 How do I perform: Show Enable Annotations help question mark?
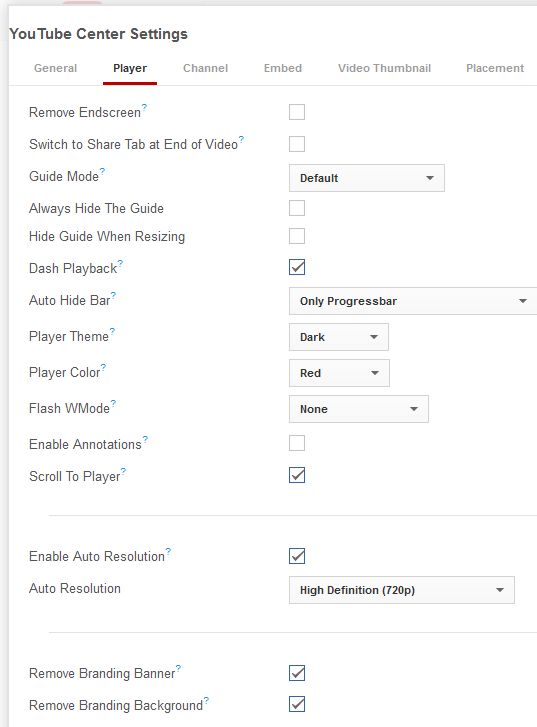coord(145,439)
